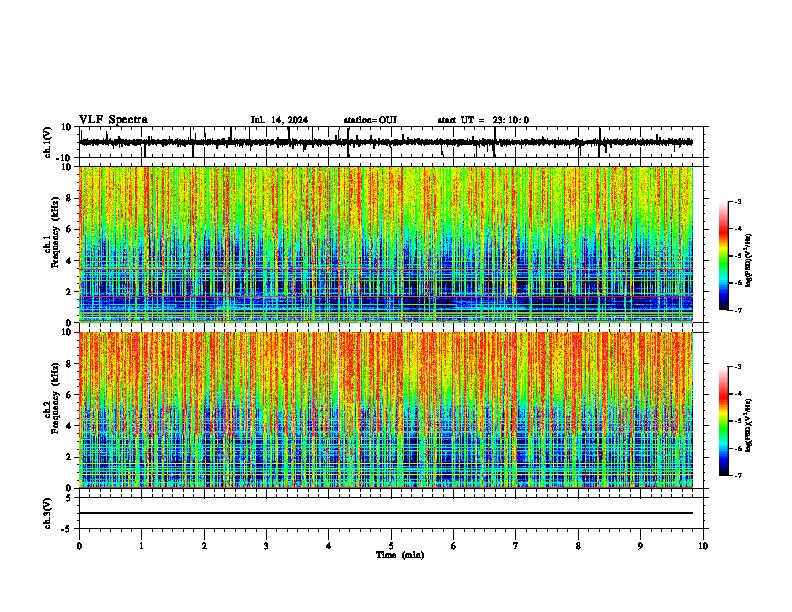This screenshot has width=792, height=612.
Task: Click the "VLF Spectra" plot title
Action: pos(113,120)
